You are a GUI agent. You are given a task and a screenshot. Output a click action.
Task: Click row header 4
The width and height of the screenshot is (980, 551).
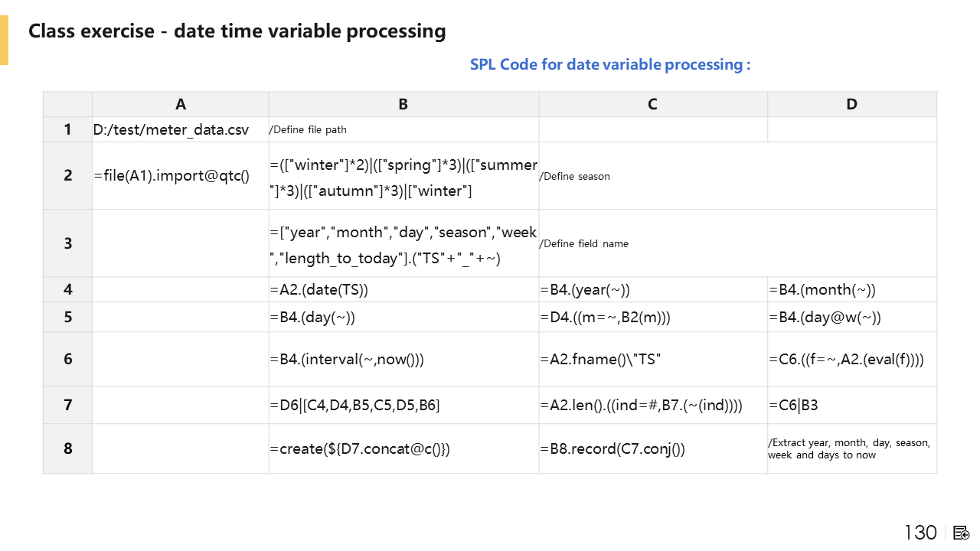tap(68, 289)
